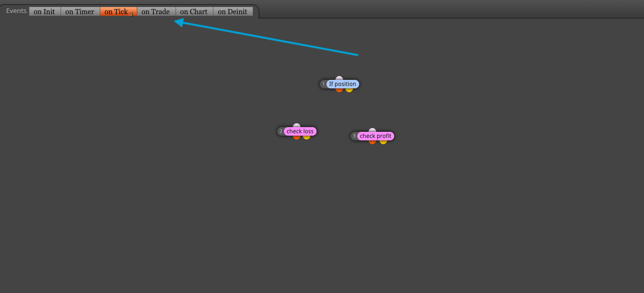Click the Events label beside the tabs
This screenshot has height=293, width=644.
click(17, 11)
